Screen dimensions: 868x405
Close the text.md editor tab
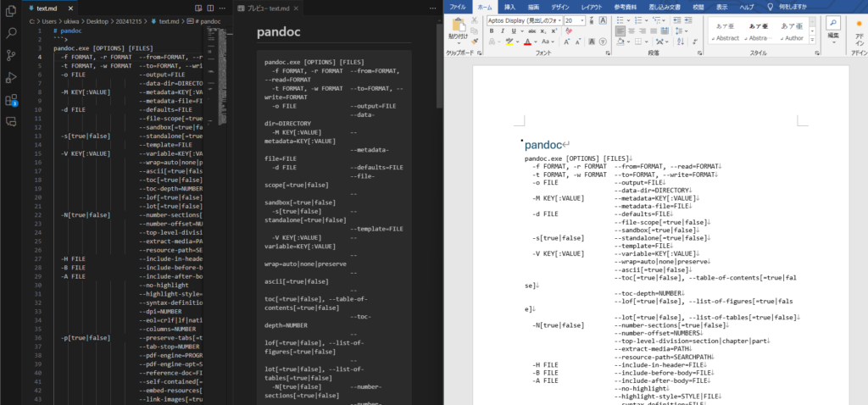(72, 8)
